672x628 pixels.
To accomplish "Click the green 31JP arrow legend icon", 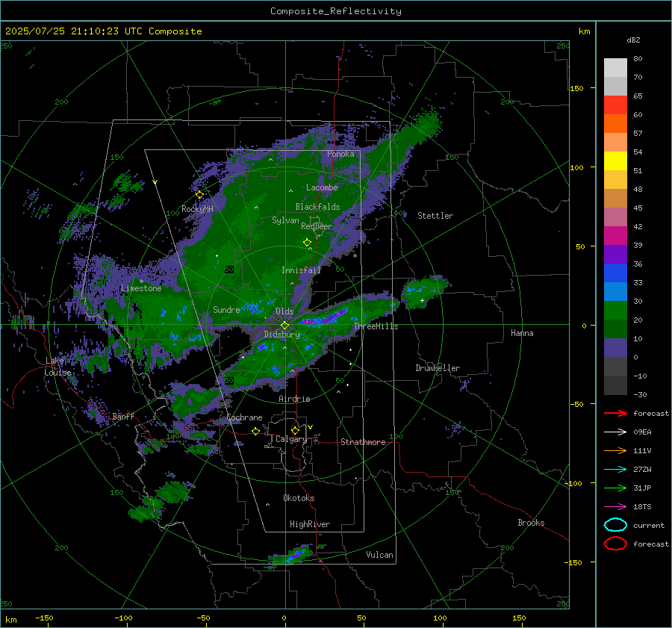I will (x=615, y=488).
